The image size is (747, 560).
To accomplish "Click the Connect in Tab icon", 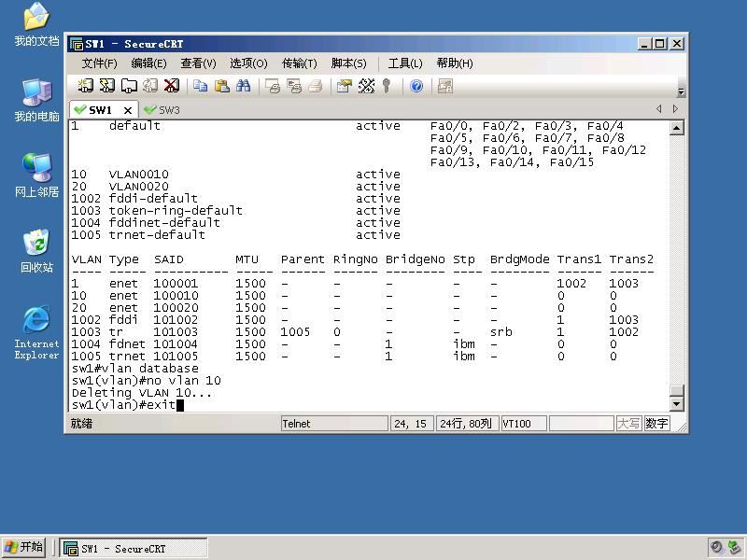I will 129,86.
